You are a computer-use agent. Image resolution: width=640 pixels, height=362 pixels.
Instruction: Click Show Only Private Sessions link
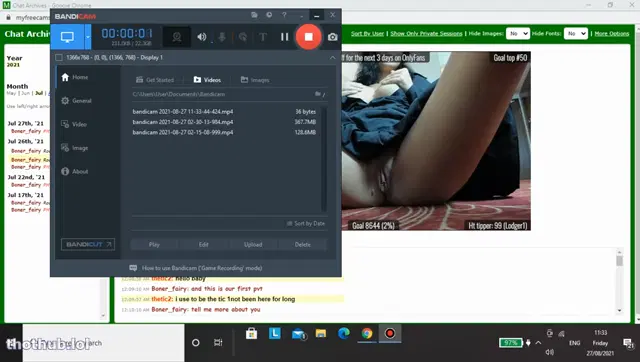[426, 33]
